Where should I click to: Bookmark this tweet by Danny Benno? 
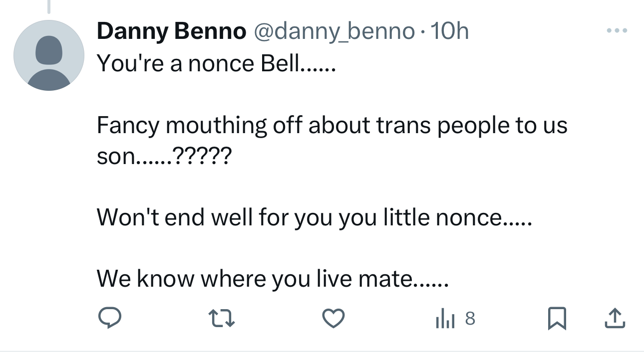557,318
